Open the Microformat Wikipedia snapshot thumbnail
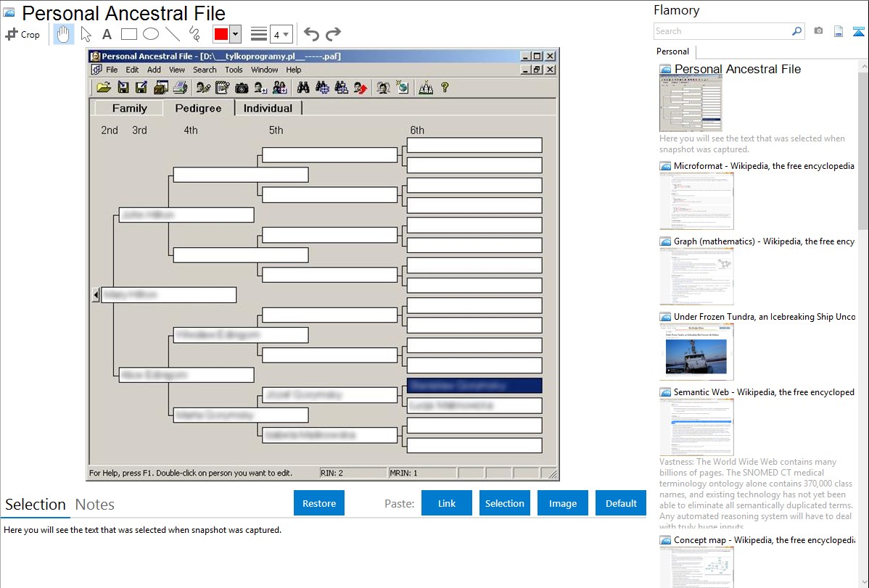Viewport: 869px width, 588px height. click(x=696, y=201)
